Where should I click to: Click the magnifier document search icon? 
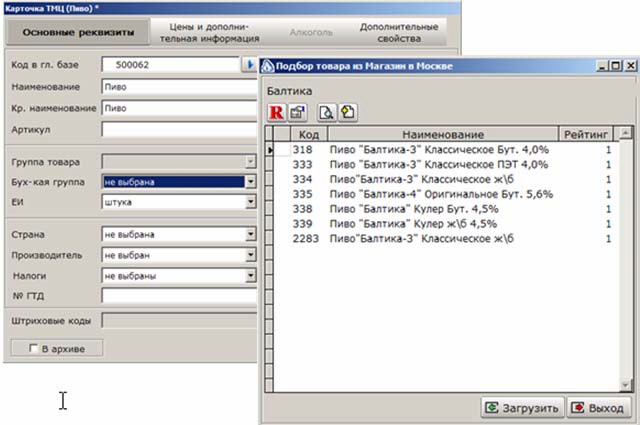coord(327,112)
